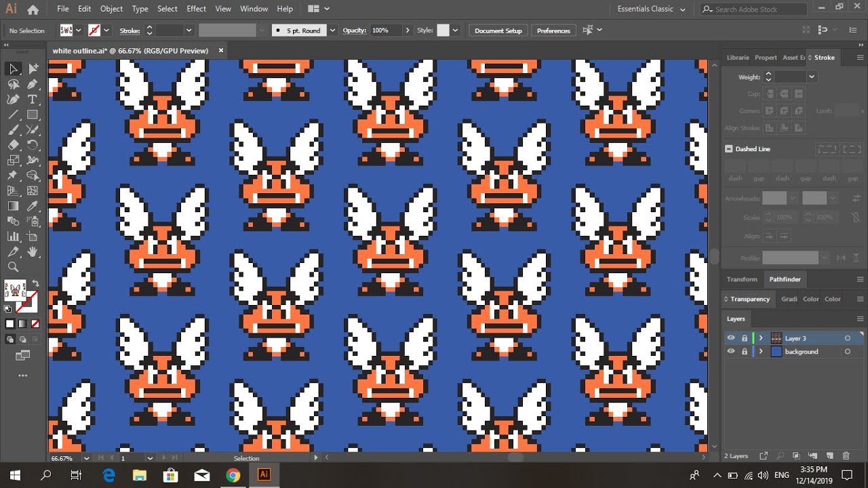Viewport: 868px width, 488px height.
Task: Open the File menu
Action: point(63,9)
